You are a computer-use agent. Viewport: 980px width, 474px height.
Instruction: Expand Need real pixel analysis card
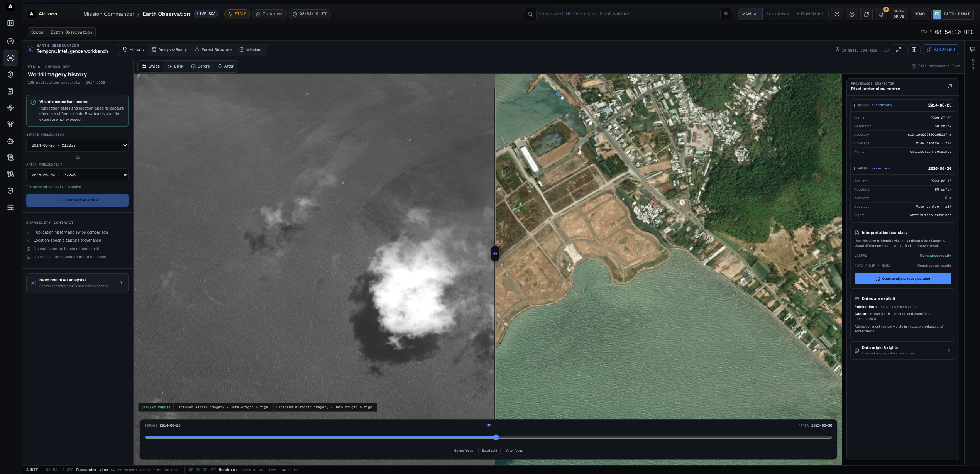coord(77,283)
